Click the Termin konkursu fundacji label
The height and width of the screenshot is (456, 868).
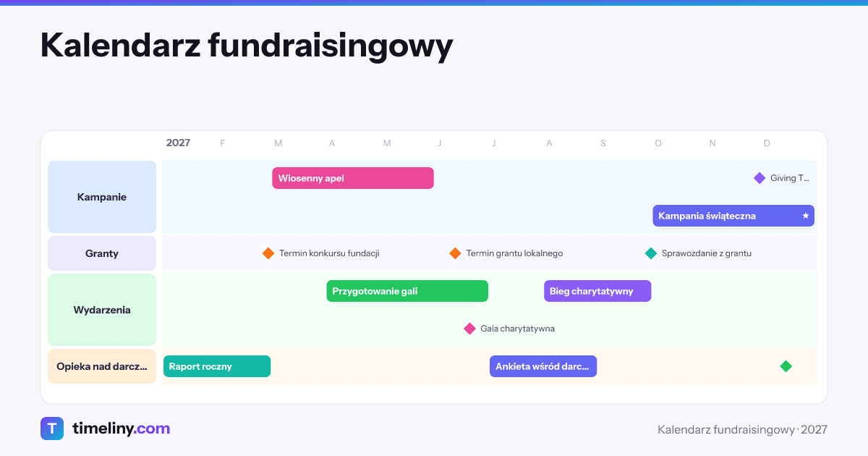pos(329,253)
